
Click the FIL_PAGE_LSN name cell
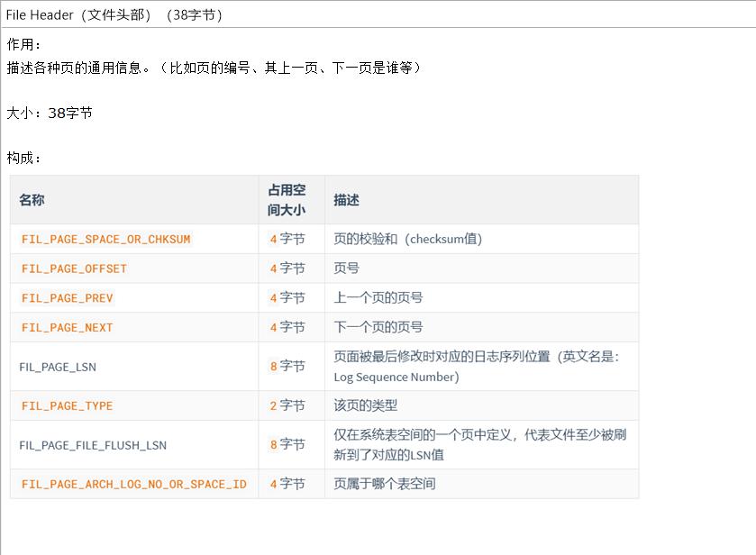coord(58,367)
